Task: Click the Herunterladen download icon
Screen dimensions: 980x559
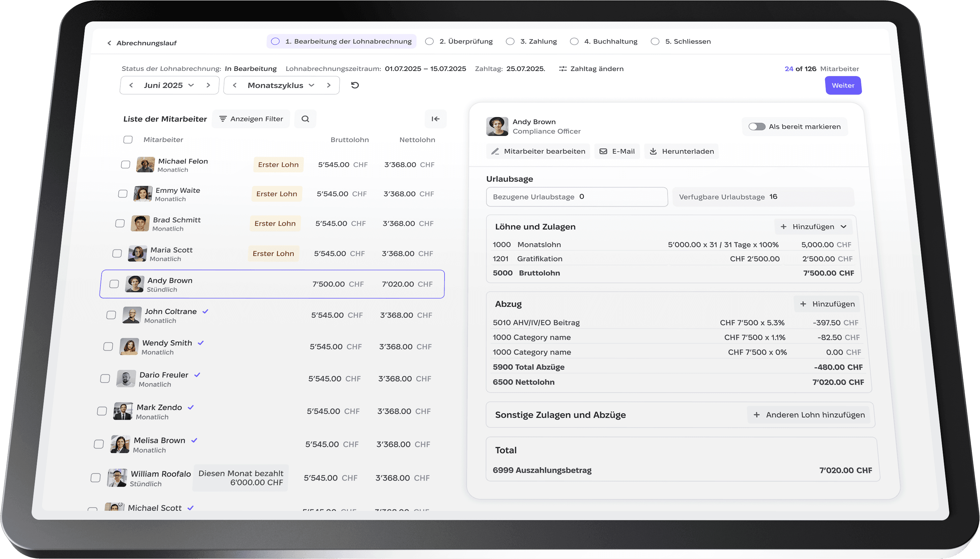Action: coord(653,151)
